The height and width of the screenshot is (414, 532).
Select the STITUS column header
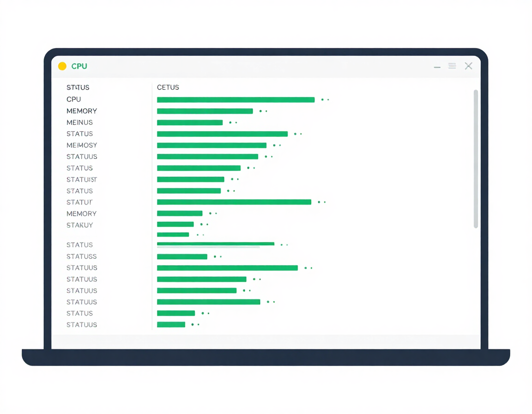(x=78, y=87)
